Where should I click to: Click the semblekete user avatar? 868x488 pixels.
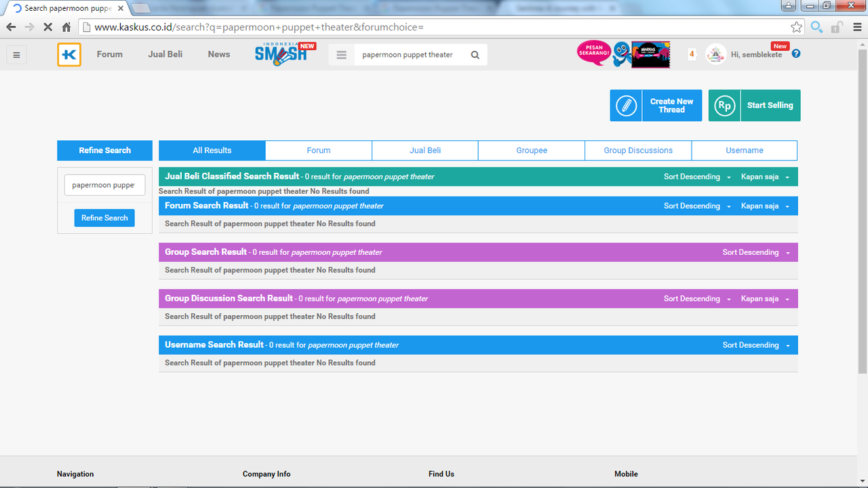(716, 54)
